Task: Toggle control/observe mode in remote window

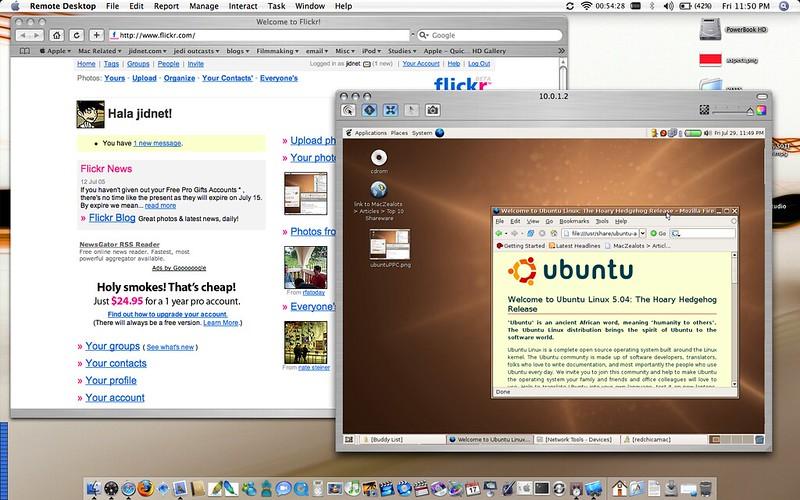Action: tap(349, 110)
